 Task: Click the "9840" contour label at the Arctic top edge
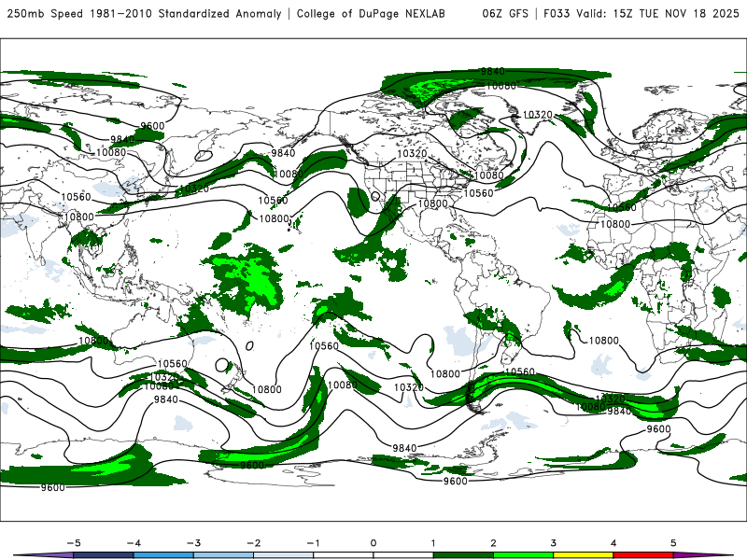point(493,72)
